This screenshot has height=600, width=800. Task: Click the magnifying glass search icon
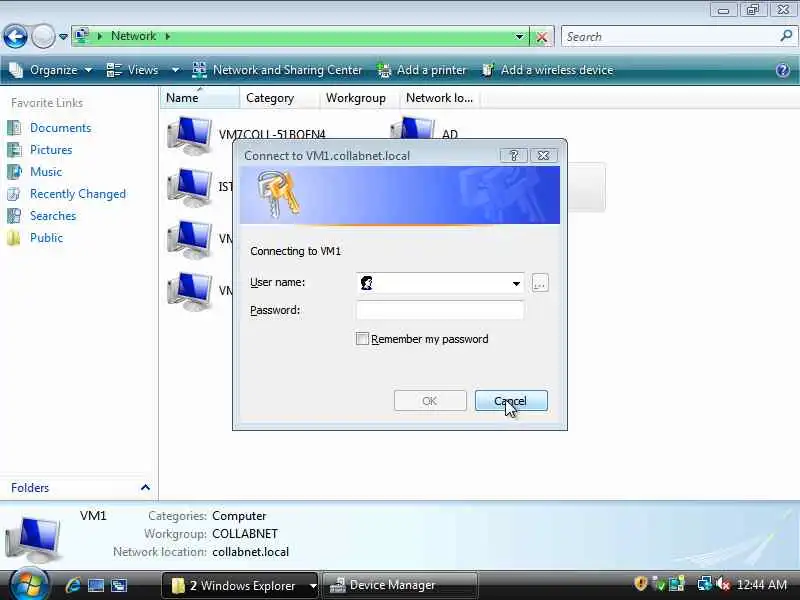(786, 36)
